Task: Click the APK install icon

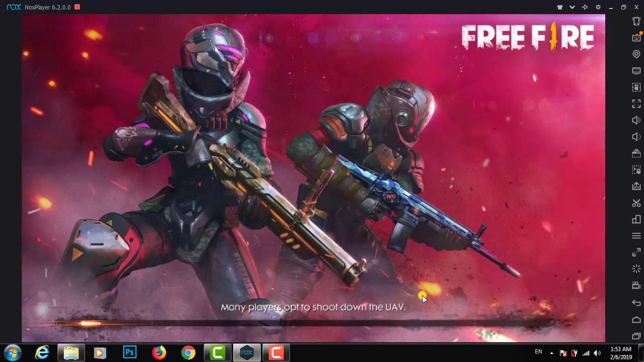Action: (636, 187)
